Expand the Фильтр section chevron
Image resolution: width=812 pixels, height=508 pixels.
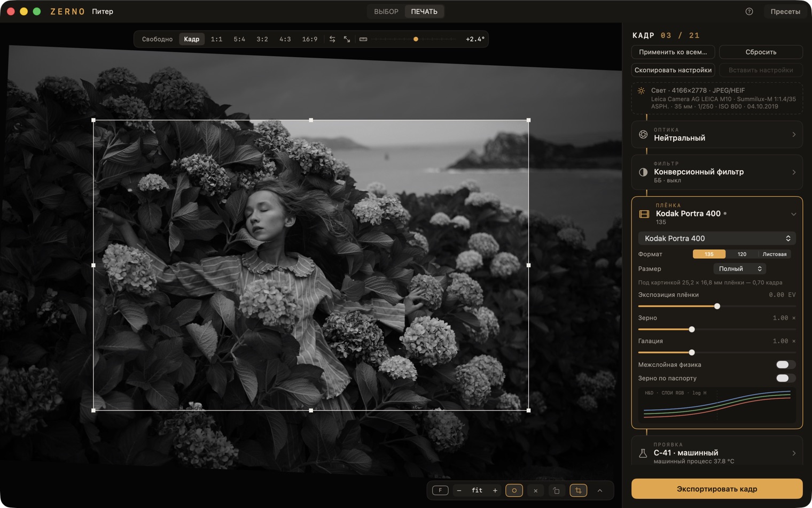pos(794,172)
